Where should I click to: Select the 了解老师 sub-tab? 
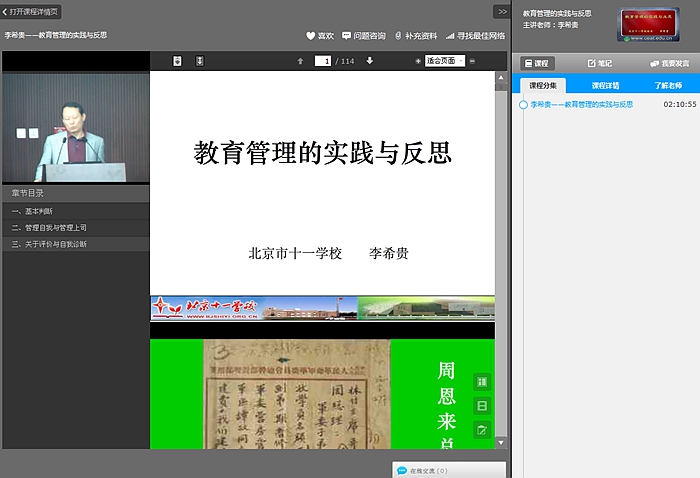pos(668,85)
